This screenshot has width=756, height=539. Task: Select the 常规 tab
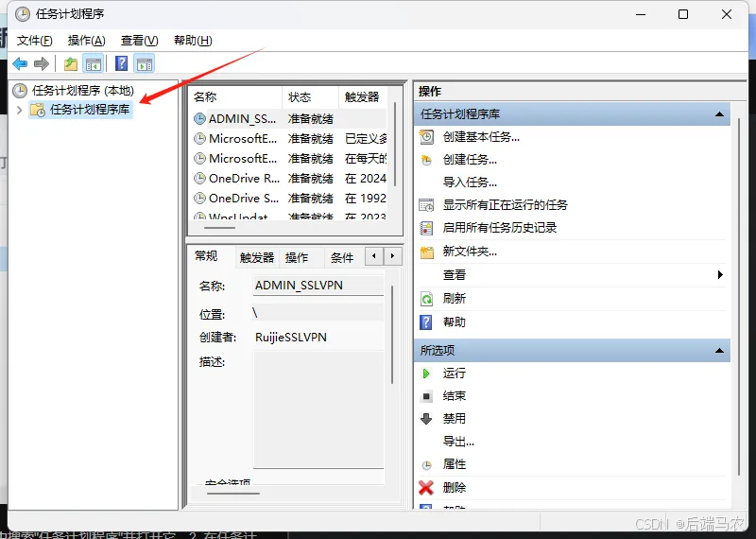pos(206,256)
